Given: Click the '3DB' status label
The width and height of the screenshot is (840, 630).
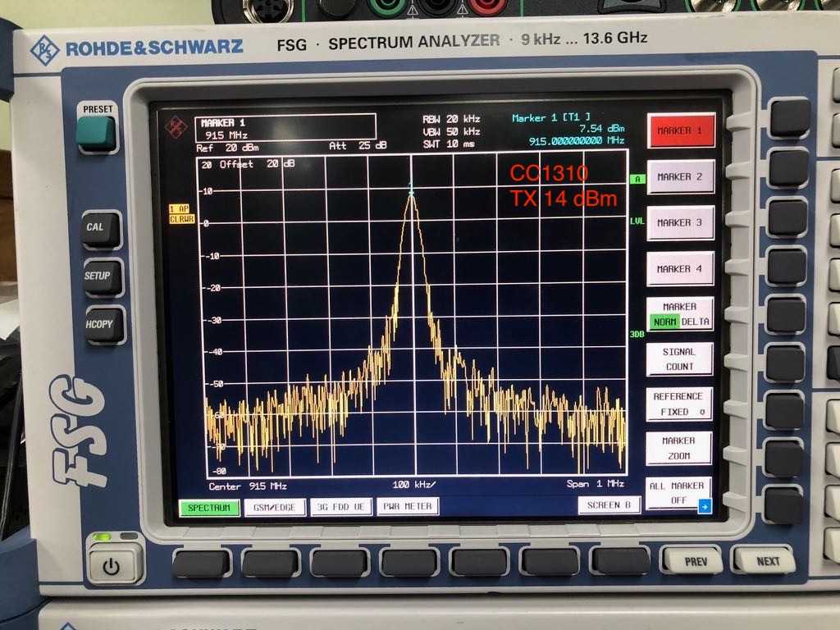Looking at the screenshot, I should pos(637,335).
